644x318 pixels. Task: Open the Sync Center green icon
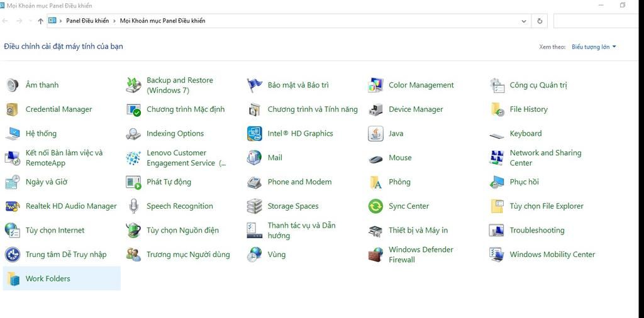[375, 206]
